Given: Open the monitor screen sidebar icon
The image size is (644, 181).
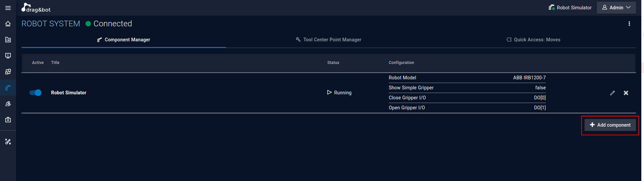Looking at the screenshot, I should pos(8,56).
